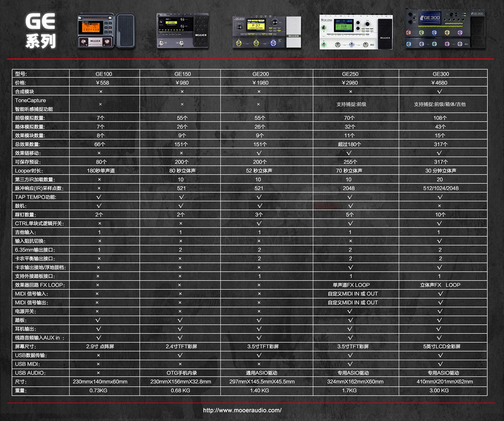Viewport: 504px width, 421px height.
Task: Click the 通用ASIO驱动 cell
Action: [x=261, y=373]
